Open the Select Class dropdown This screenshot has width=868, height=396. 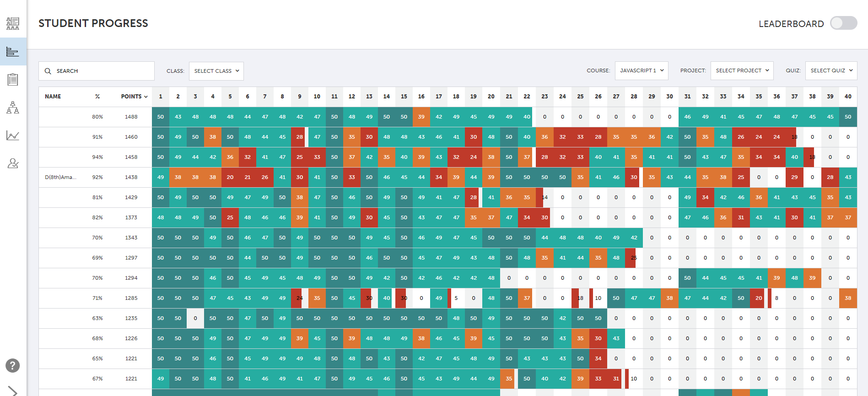click(216, 71)
